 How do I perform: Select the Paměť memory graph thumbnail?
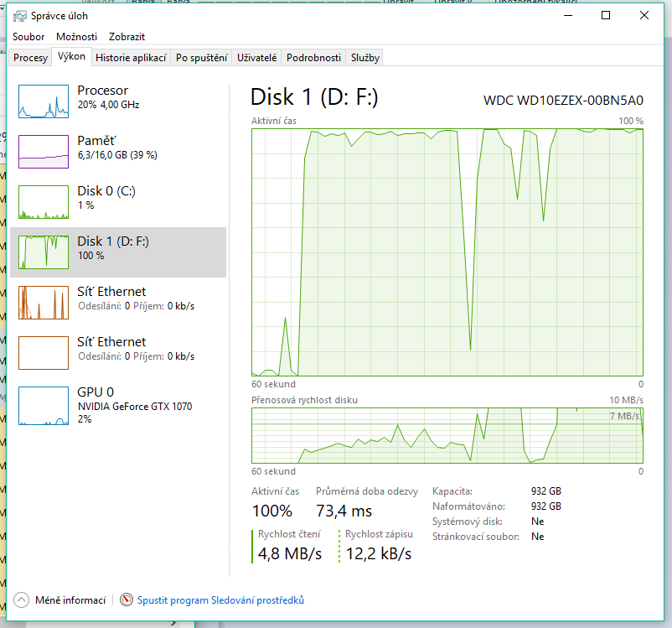coord(44,152)
